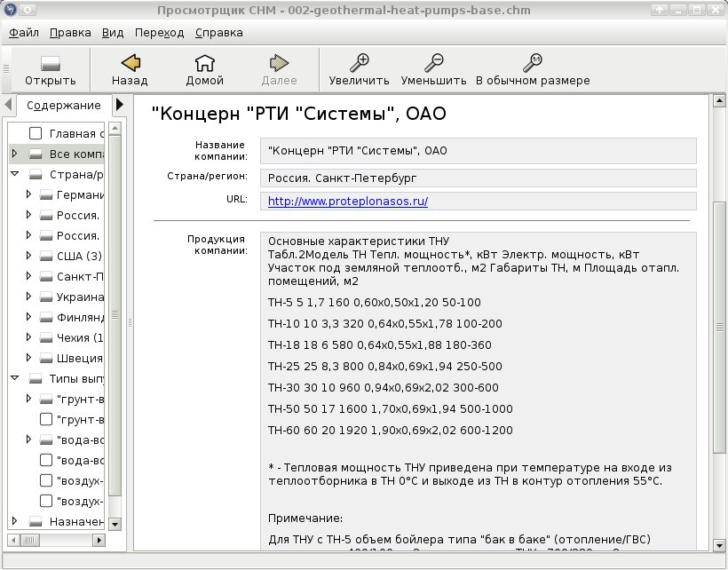Open the Вид menu
Image resolution: width=728 pixels, height=570 pixels.
[x=113, y=33]
